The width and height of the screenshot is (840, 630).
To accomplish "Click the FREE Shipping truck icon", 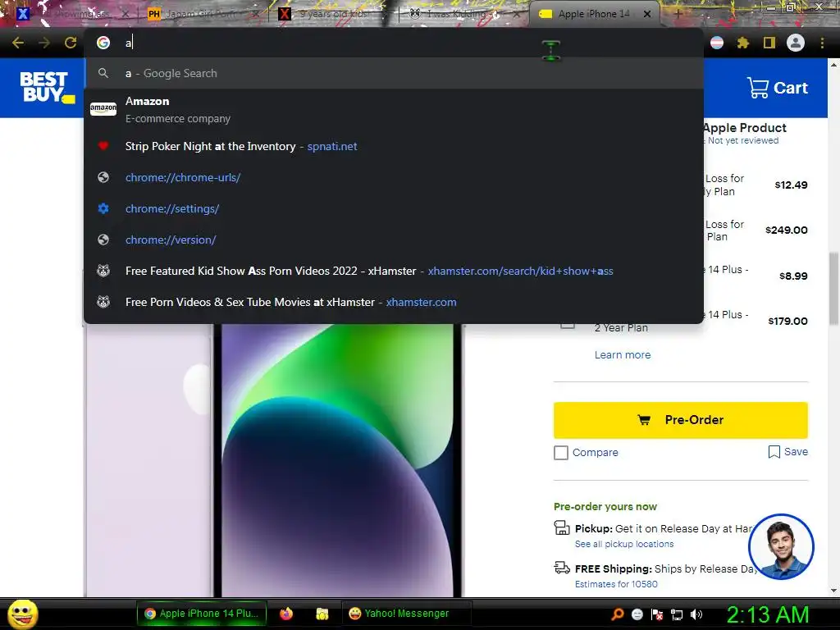I will [x=561, y=568].
